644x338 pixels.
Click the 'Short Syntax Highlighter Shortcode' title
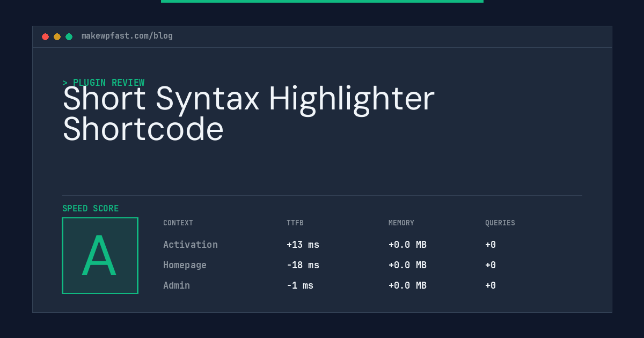pyautogui.click(x=248, y=114)
